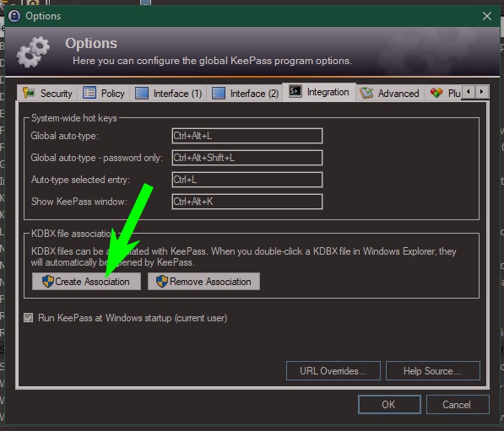Screen dimensions: 504x431
Task: Click the Policy tab list icon
Action: (89, 93)
